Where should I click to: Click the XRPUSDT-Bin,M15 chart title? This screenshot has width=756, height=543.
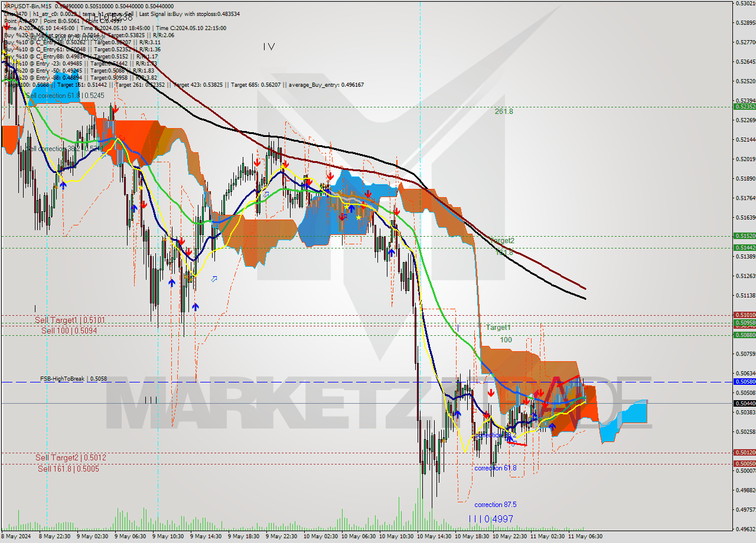(x=28, y=6)
